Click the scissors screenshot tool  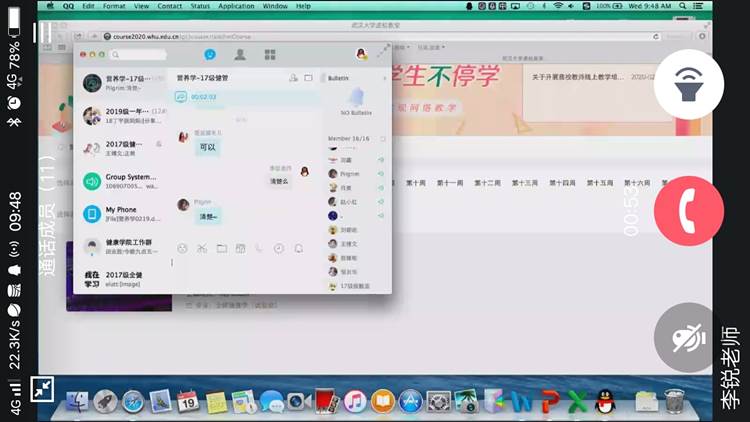pyautogui.click(x=202, y=248)
